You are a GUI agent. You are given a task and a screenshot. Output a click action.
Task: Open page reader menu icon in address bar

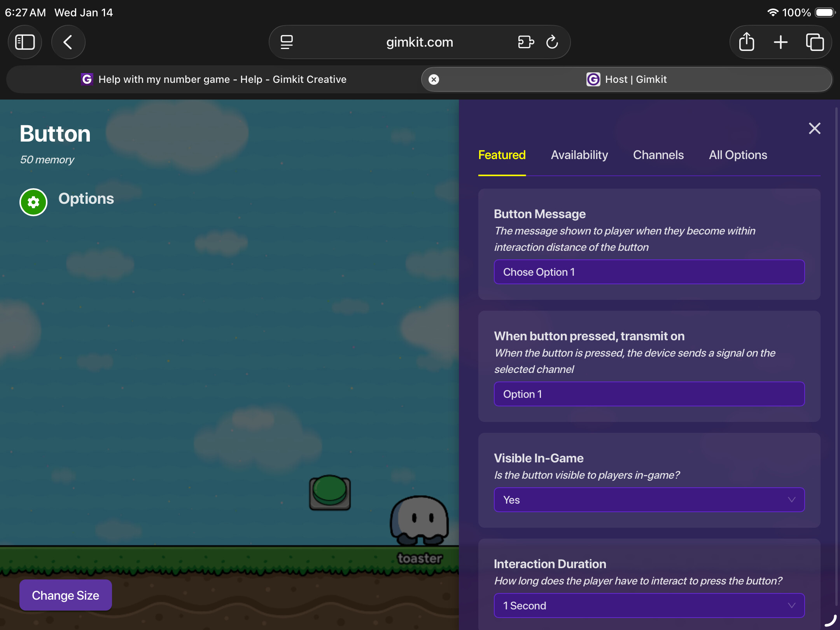click(x=287, y=42)
